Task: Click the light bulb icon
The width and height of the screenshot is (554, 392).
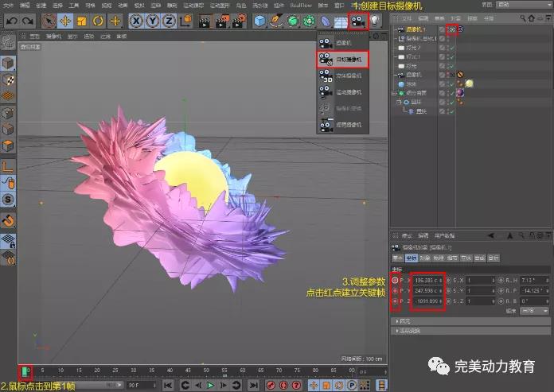Action: (376, 21)
